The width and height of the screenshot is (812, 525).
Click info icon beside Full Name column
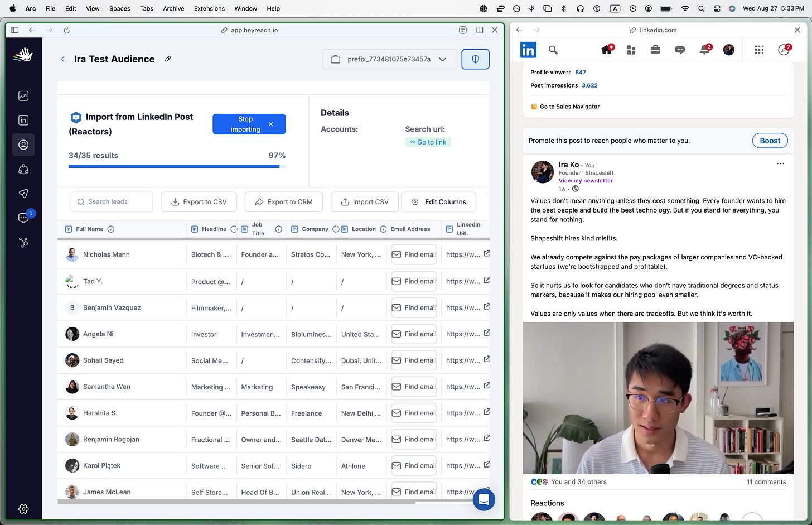[111, 229]
